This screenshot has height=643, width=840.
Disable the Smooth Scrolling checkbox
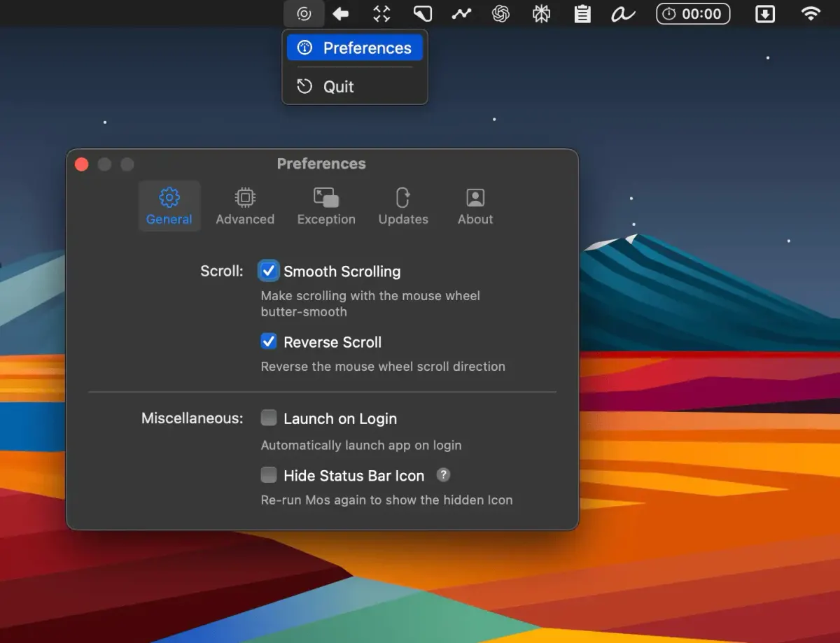[269, 271]
